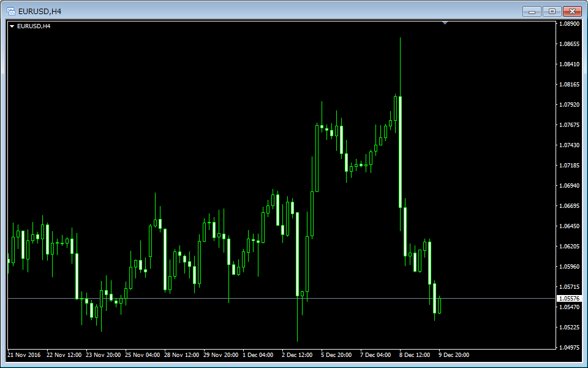Click price level 1.07675 on scale
Image resolution: width=588 pixels, height=368 pixels.
pyautogui.click(x=569, y=125)
